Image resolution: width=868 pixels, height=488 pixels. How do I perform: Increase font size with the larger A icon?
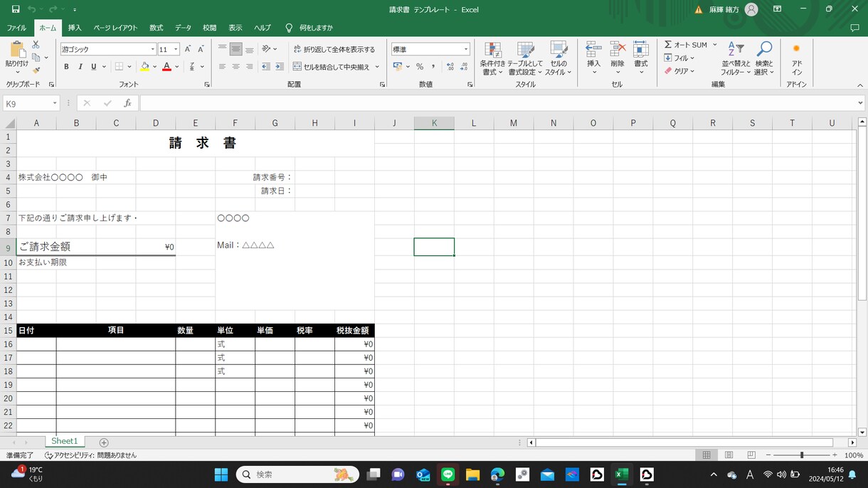pos(188,49)
